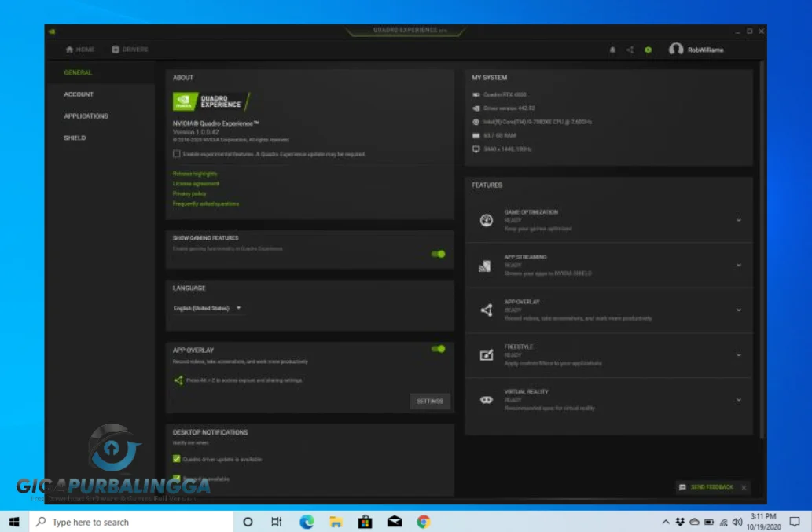Click the App Overlay Settings button
Screen dimensions: 812x532
click(x=430, y=402)
